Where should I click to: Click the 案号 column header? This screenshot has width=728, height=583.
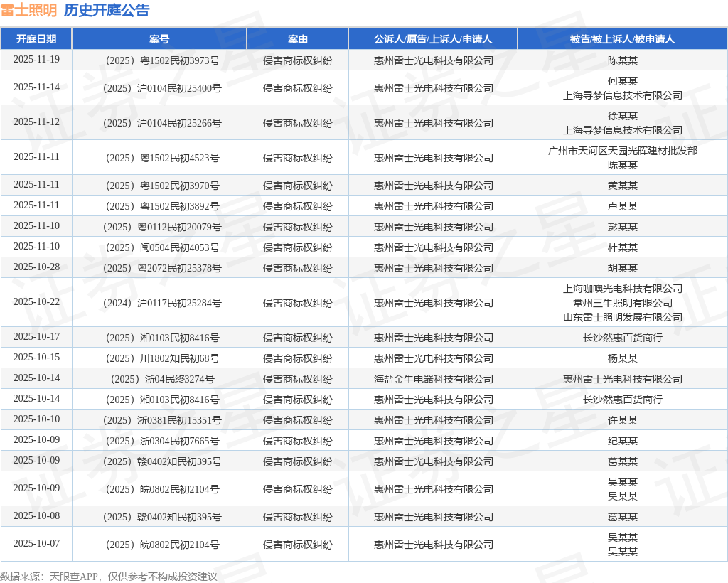[159, 39]
